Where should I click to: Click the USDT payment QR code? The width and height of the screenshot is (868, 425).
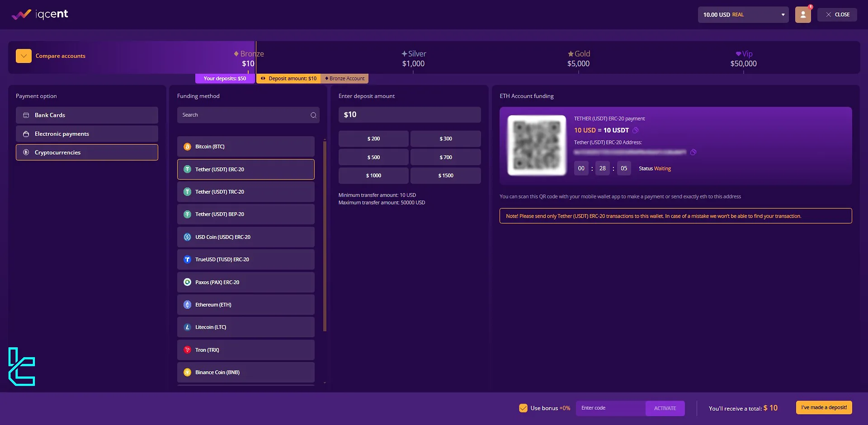(x=537, y=145)
